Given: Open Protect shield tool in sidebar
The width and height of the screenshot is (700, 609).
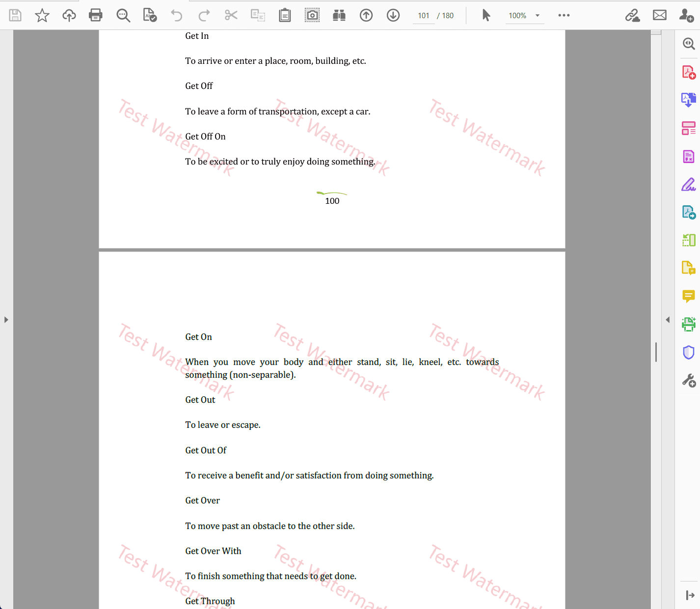Looking at the screenshot, I should pyautogui.click(x=689, y=353).
